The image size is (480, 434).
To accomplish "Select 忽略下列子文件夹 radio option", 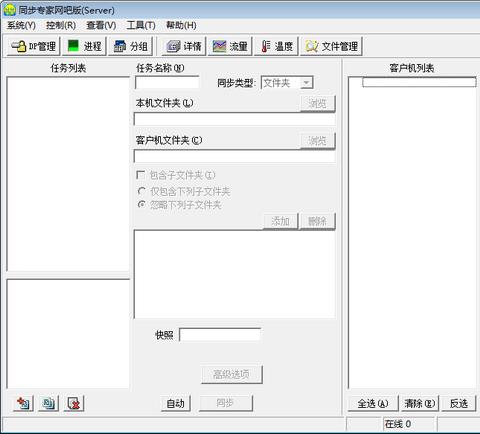I will coord(141,204).
